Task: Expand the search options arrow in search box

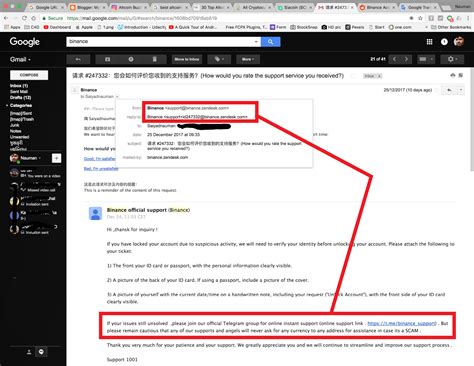Action: 256,42
